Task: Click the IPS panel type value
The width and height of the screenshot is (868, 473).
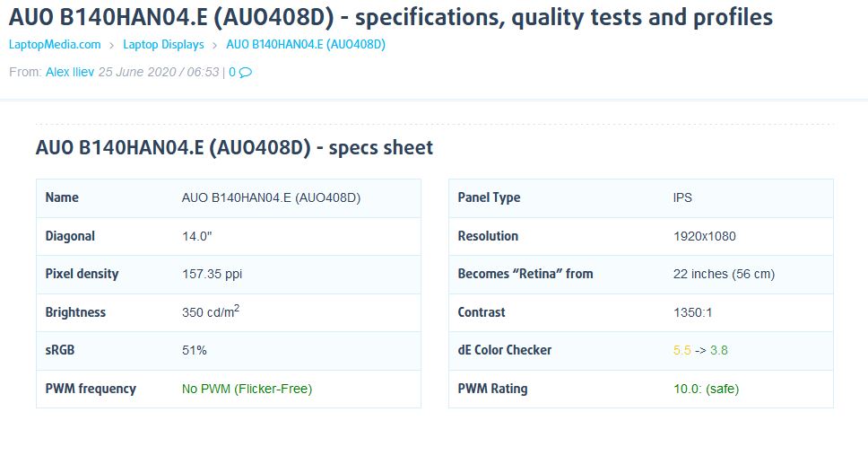Action: pyautogui.click(x=682, y=197)
